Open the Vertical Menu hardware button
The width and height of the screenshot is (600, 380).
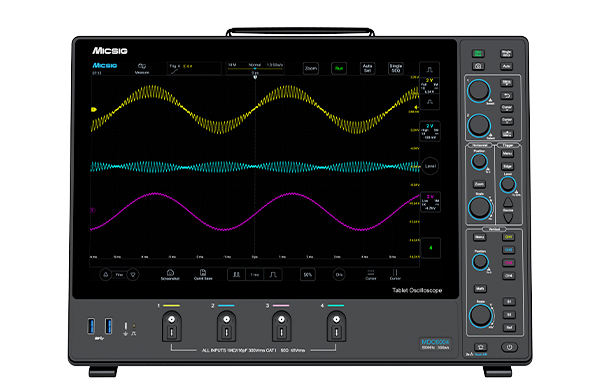[x=479, y=237]
